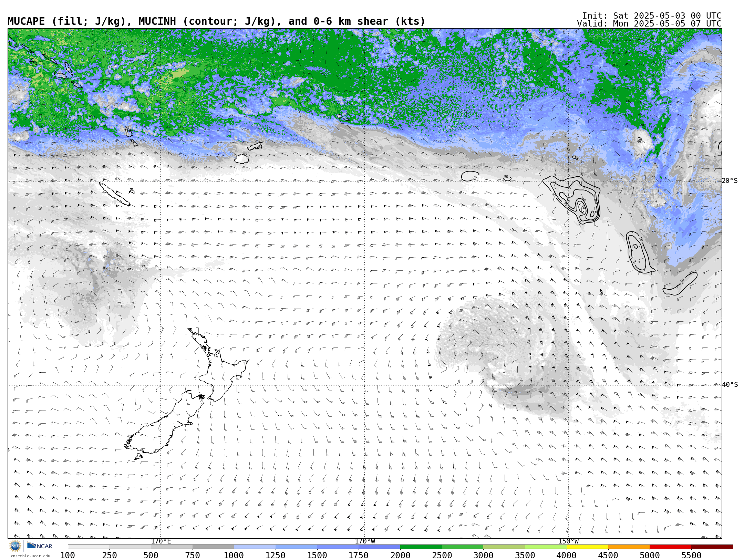This screenshot has height=560, width=744.
Task: Click the 170°W longitude label
Action: [365, 541]
